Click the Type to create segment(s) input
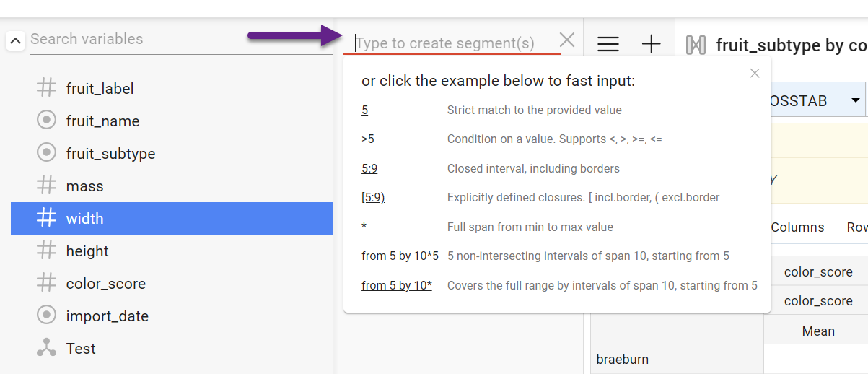Viewport: 868px width, 374px height. [x=455, y=43]
